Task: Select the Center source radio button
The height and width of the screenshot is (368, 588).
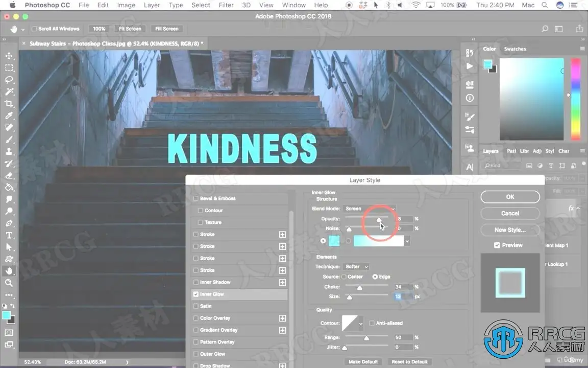Action: pos(344,277)
